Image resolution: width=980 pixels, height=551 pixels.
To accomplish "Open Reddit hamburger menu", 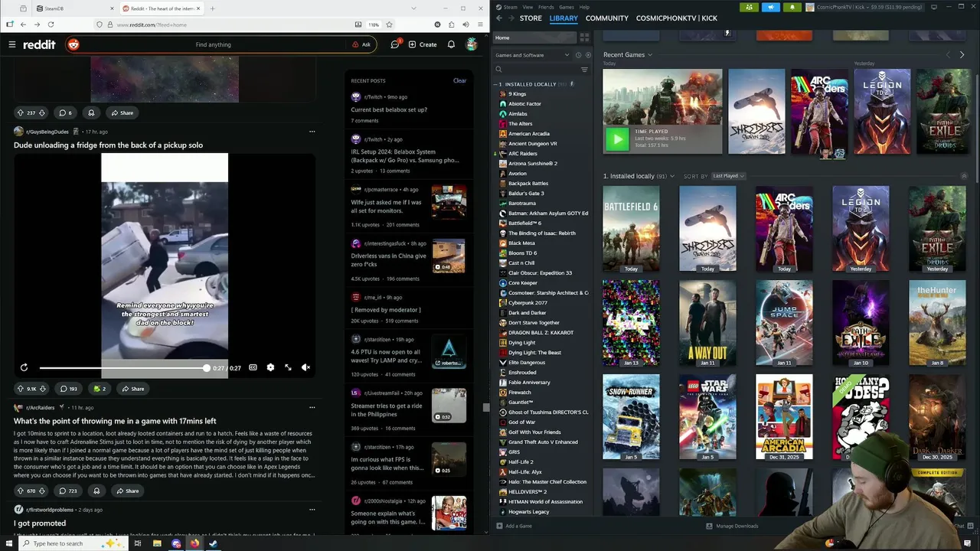I will [x=11, y=44].
